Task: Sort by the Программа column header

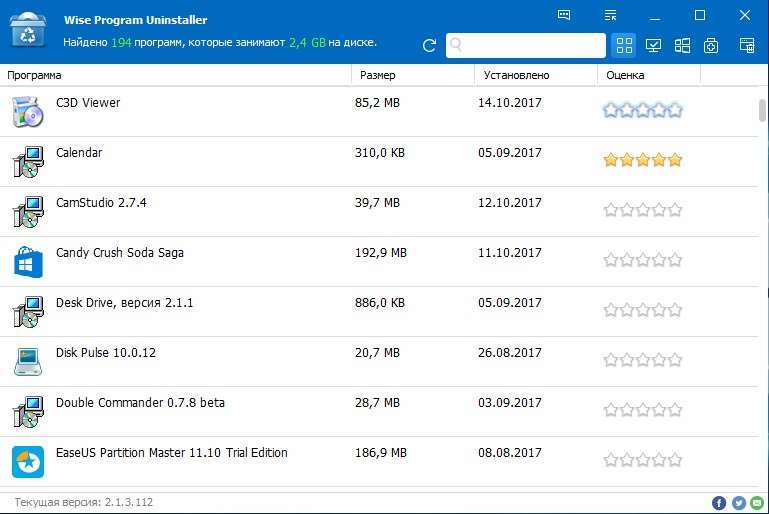Action: (34, 75)
